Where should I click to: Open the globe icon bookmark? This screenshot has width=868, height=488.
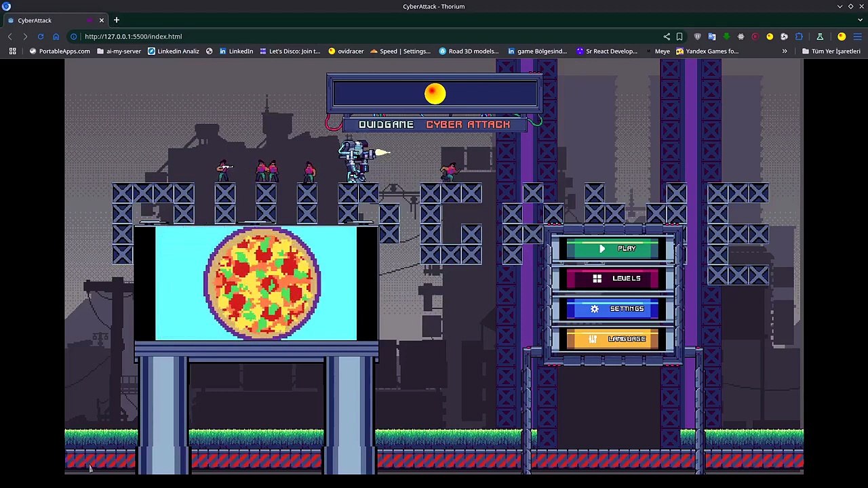tap(209, 51)
